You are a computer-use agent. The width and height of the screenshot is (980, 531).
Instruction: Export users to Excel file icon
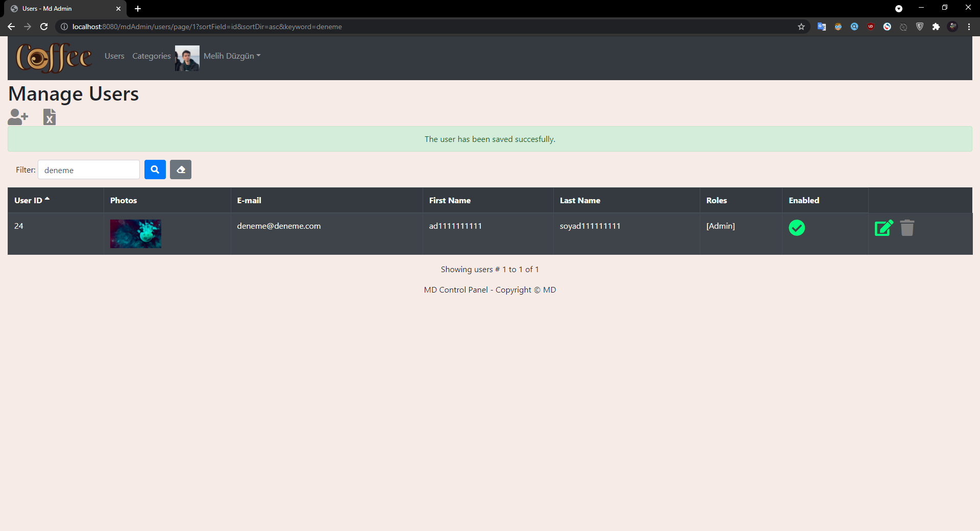[50, 117]
